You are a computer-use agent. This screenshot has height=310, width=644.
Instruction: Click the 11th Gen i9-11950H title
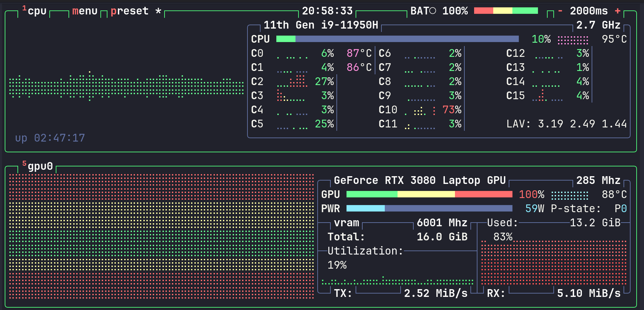click(x=321, y=25)
